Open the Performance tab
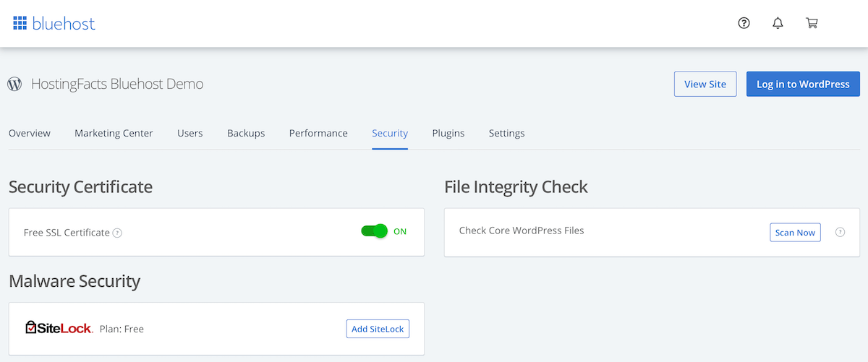Image resolution: width=868 pixels, height=362 pixels. (318, 133)
